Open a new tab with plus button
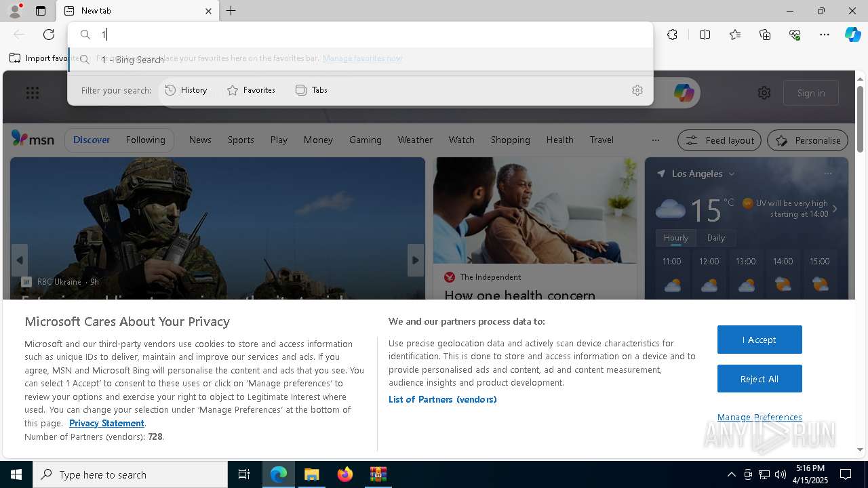The width and height of the screenshot is (868, 488). tap(231, 11)
